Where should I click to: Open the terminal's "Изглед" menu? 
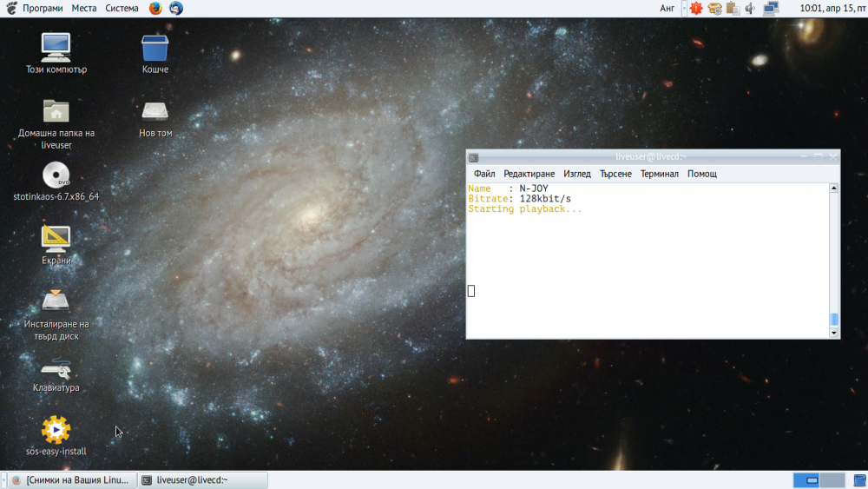pyautogui.click(x=577, y=174)
